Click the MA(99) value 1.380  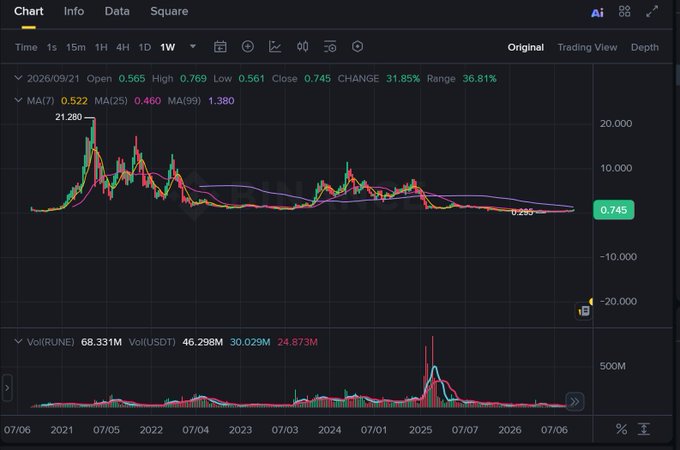(221, 101)
